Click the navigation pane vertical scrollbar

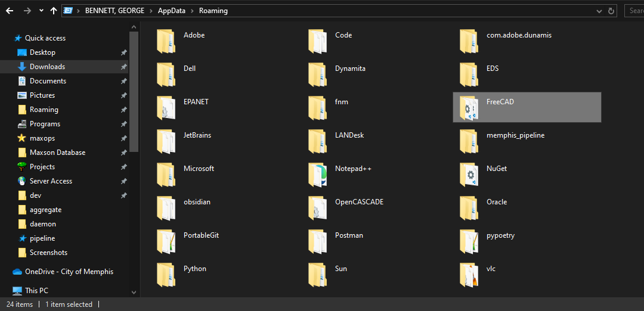point(134,89)
